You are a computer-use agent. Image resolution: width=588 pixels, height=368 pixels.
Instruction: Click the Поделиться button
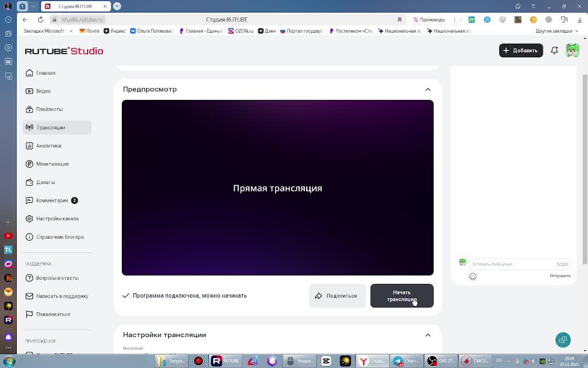(338, 295)
